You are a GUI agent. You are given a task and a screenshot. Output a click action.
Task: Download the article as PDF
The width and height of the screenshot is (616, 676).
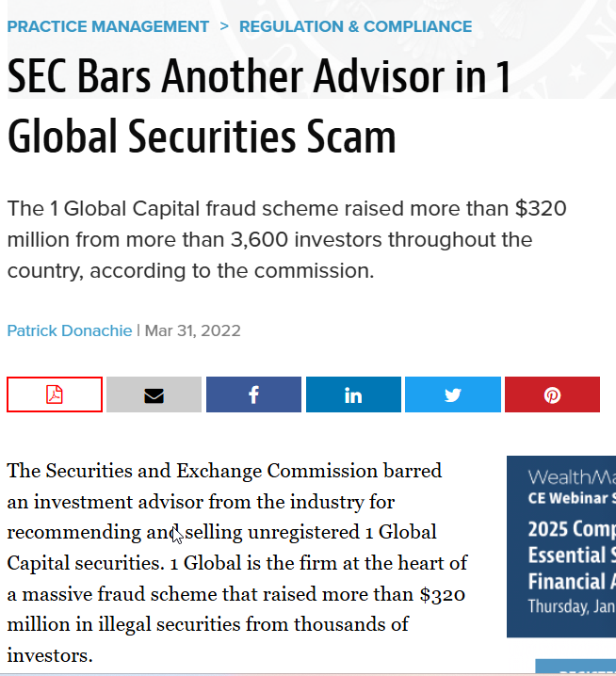(55, 394)
